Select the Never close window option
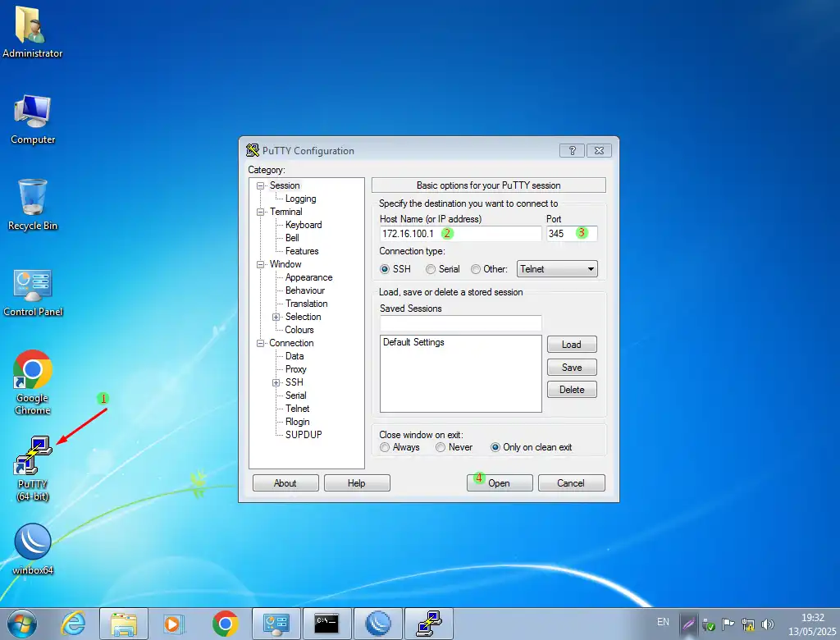 [441, 447]
